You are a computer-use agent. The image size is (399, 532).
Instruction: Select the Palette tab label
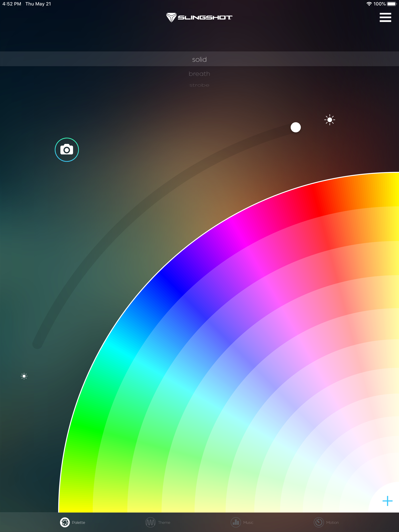[79, 523]
